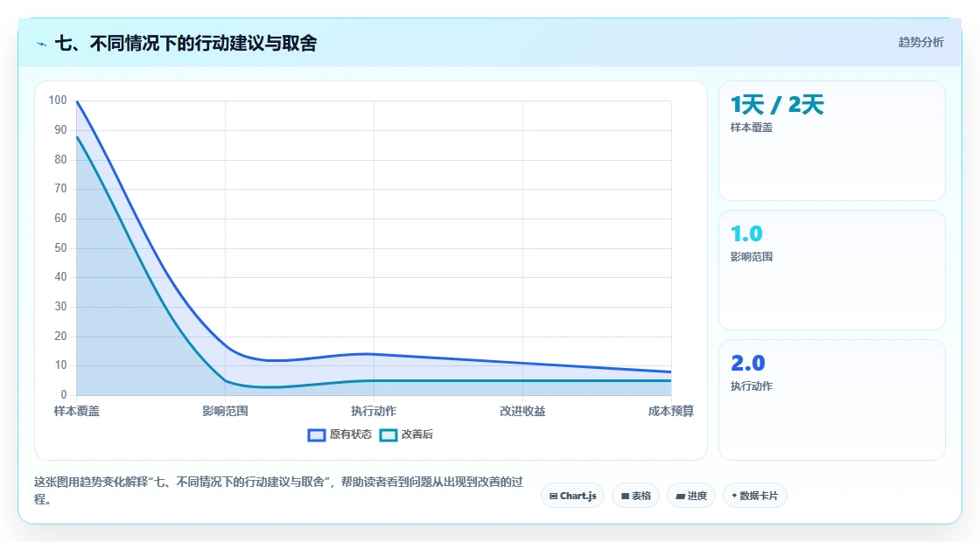Click the 0 y-axis tick label

point(64,394)
